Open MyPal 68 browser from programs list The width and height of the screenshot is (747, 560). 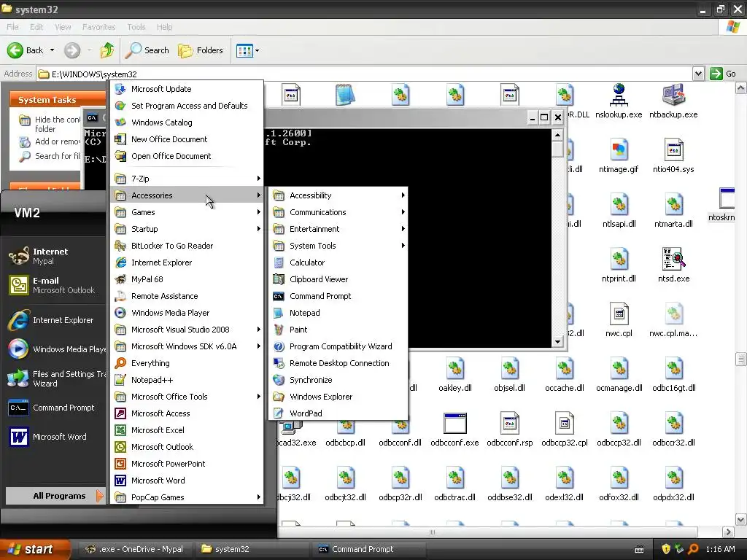tap(187, 279)
